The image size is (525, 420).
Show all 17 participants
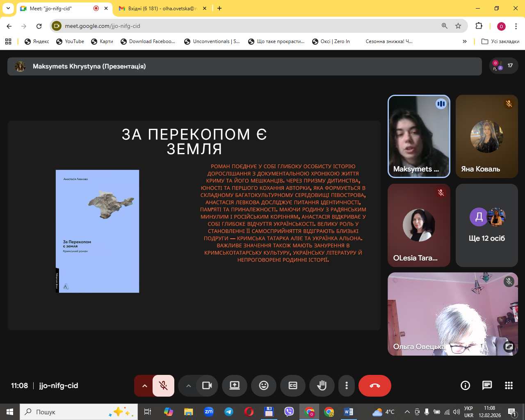coord(504,66)
